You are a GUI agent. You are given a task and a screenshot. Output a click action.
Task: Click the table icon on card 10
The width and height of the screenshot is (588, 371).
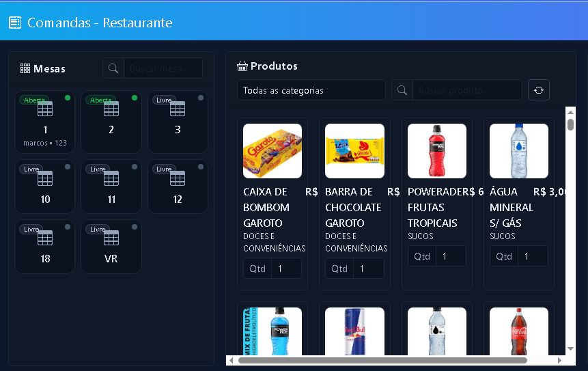pyautogui.click(x=45, y=178)
